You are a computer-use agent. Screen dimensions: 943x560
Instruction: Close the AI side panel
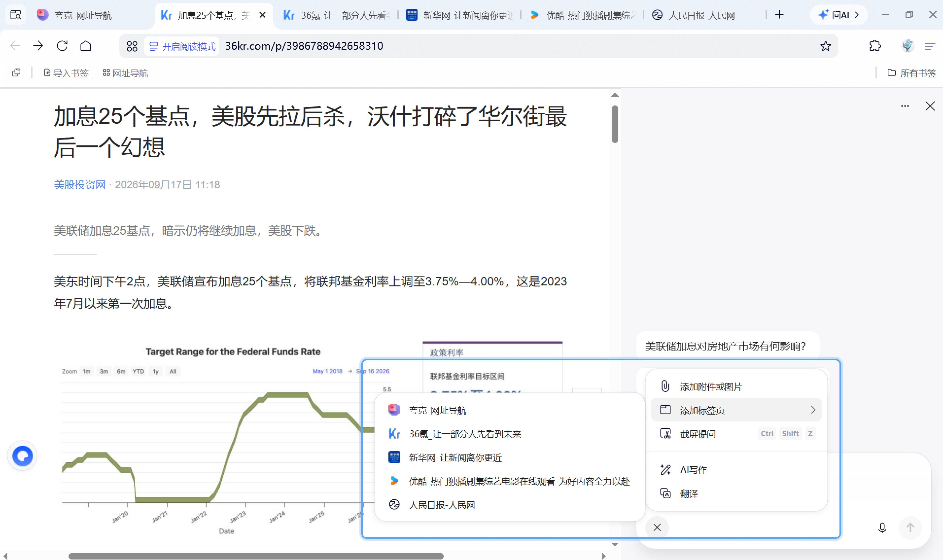[930, 106]
